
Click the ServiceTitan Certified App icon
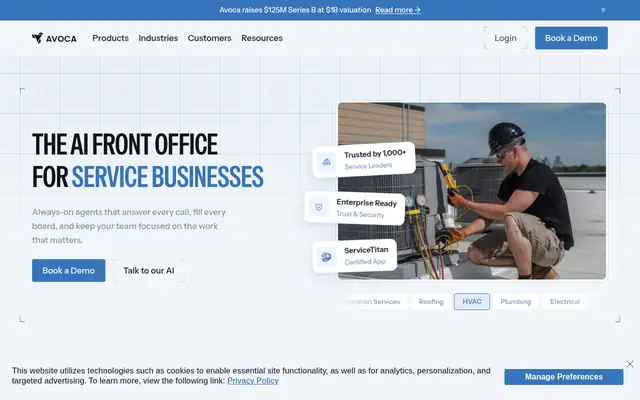click(326, 257)
